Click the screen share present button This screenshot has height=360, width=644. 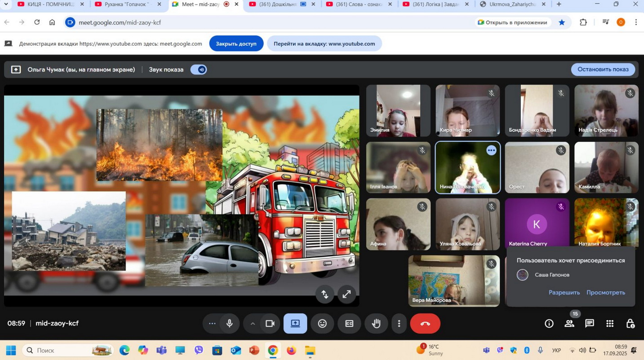(295, 324)
